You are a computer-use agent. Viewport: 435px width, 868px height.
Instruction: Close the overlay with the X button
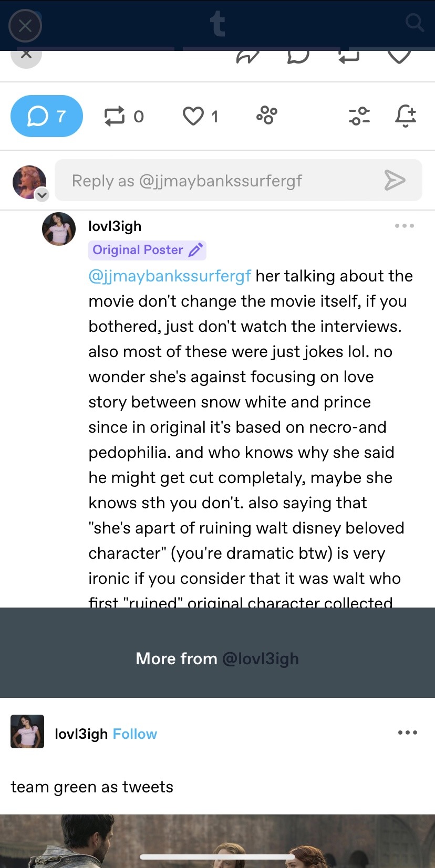coord(25,25)
